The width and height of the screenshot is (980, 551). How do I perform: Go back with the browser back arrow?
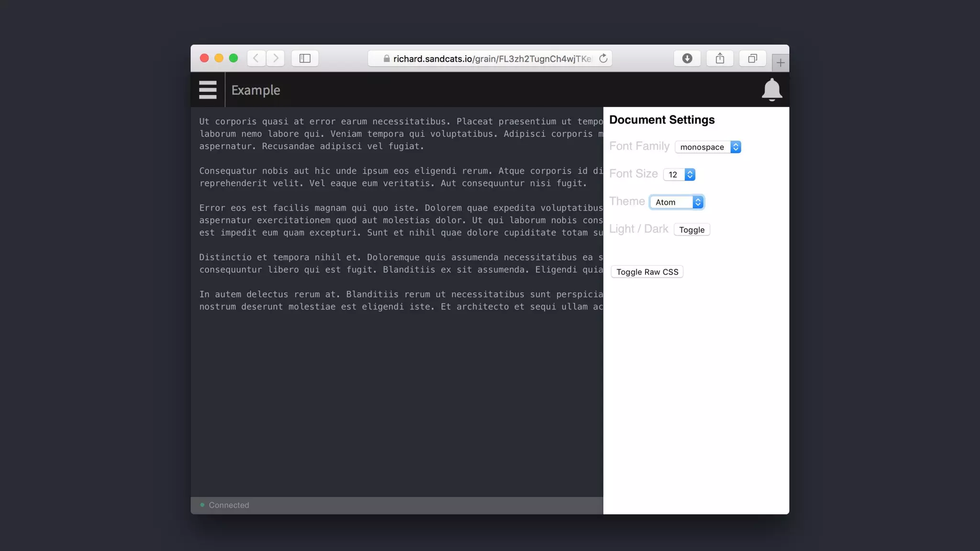(x=256, y=58)
